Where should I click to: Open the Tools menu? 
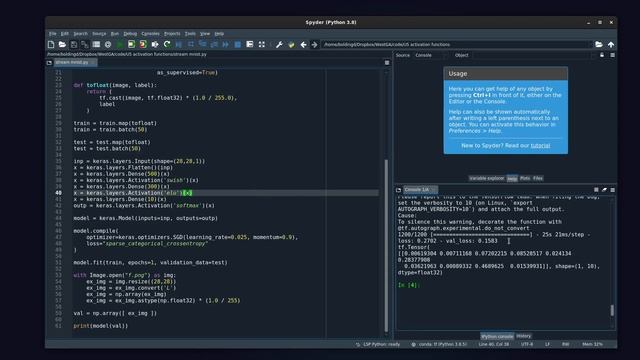tap(190, 33)
